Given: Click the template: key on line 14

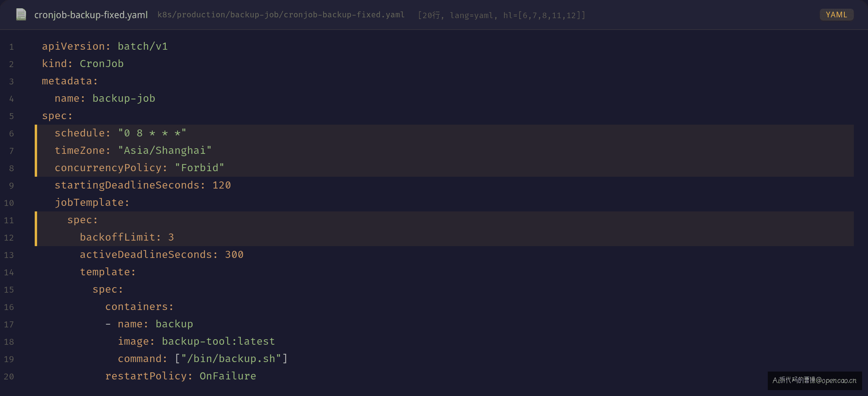Looking at the screenshot, I should 108,272.
